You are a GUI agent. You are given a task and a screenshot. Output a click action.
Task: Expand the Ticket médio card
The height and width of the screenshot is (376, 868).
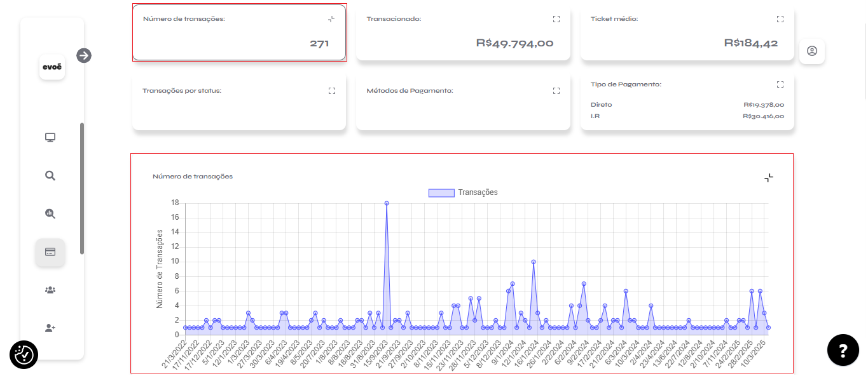coord(780,19)
